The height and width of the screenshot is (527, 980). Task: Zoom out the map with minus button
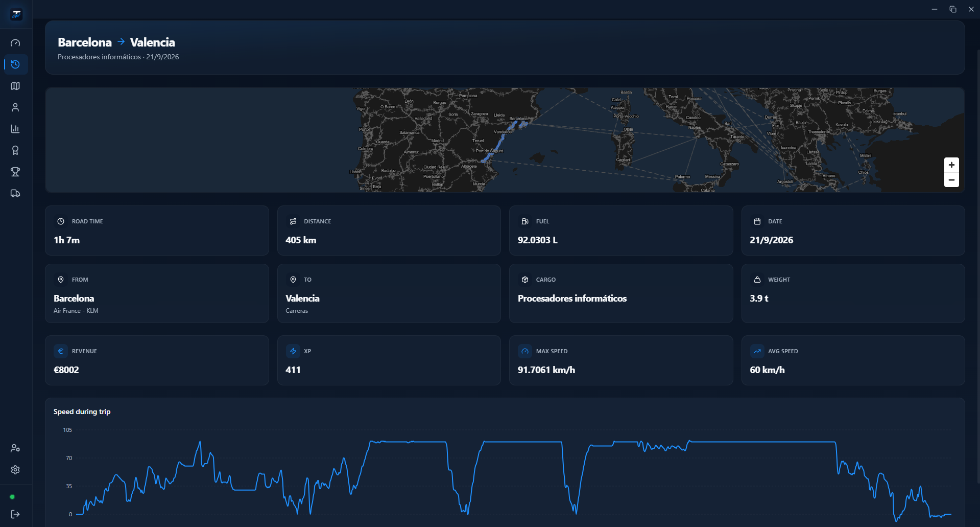pos(951,180)
